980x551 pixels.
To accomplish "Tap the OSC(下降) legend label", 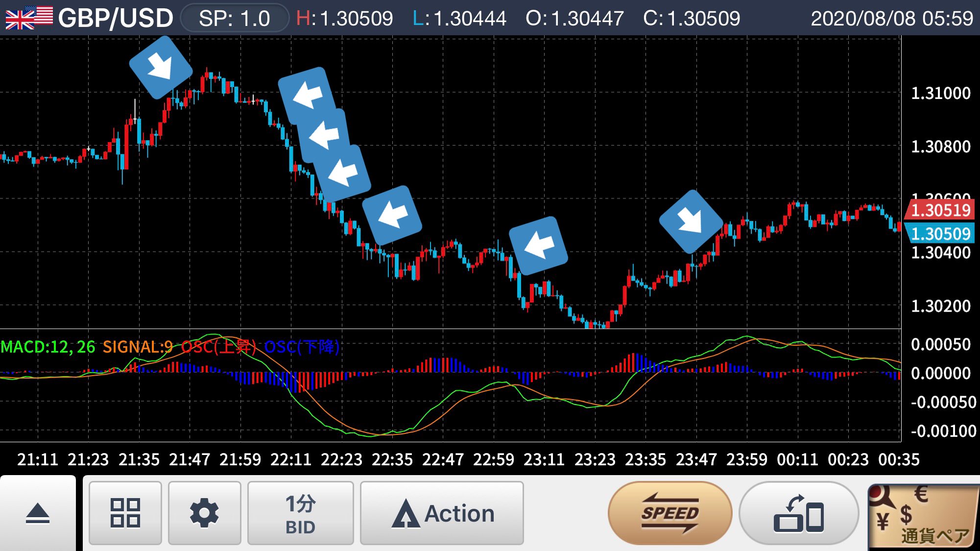I will tap(302, 347).
